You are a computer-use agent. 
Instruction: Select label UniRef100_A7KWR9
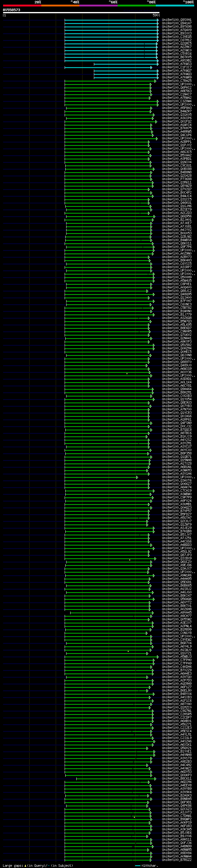[177, 78]
